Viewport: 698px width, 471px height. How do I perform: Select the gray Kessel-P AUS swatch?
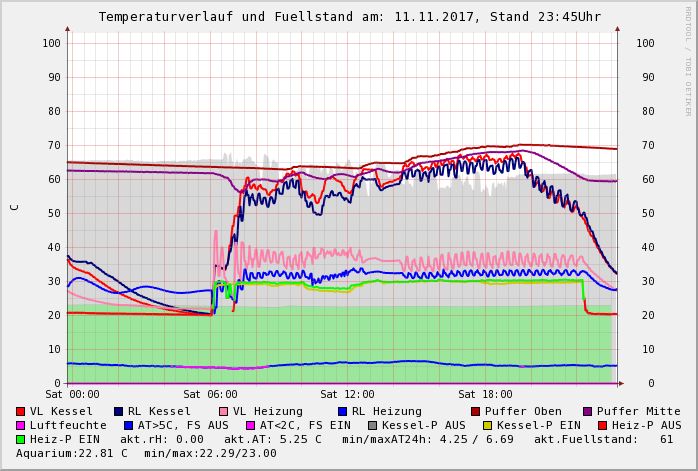coord(372,425)
